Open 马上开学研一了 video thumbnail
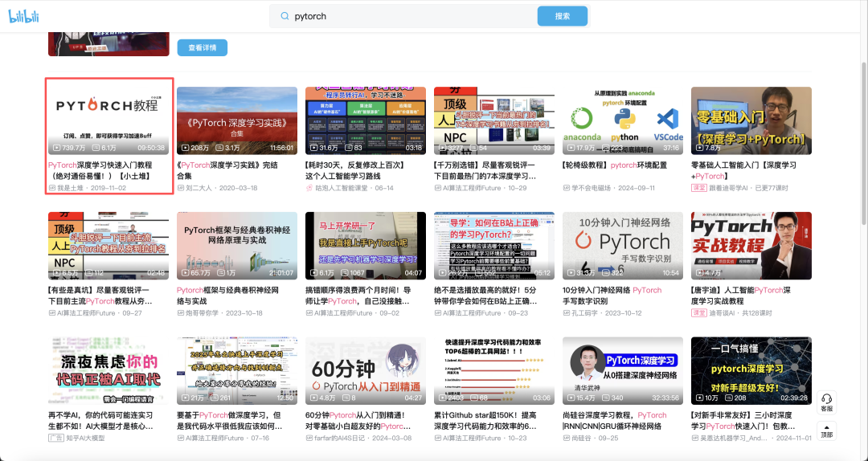868x461 pixels. pyautogui.click(x=366, y=246)
